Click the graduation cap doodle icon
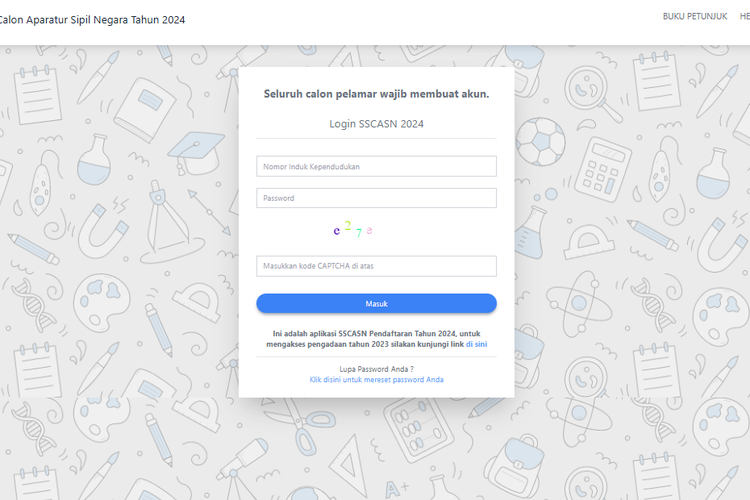Viewport: 750px width, 500px height. pyautogui.click(x=196, y=150)
